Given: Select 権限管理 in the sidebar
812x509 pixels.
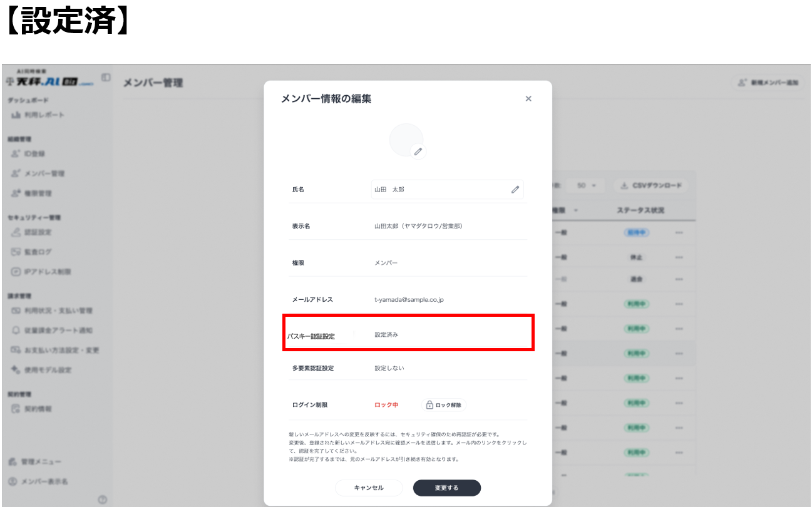Looking at the screenshot, I should (38, 193).
